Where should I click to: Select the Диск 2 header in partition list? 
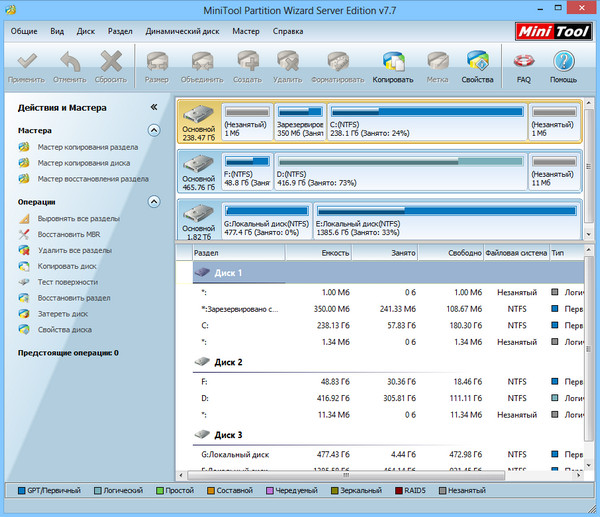[228, 362]
